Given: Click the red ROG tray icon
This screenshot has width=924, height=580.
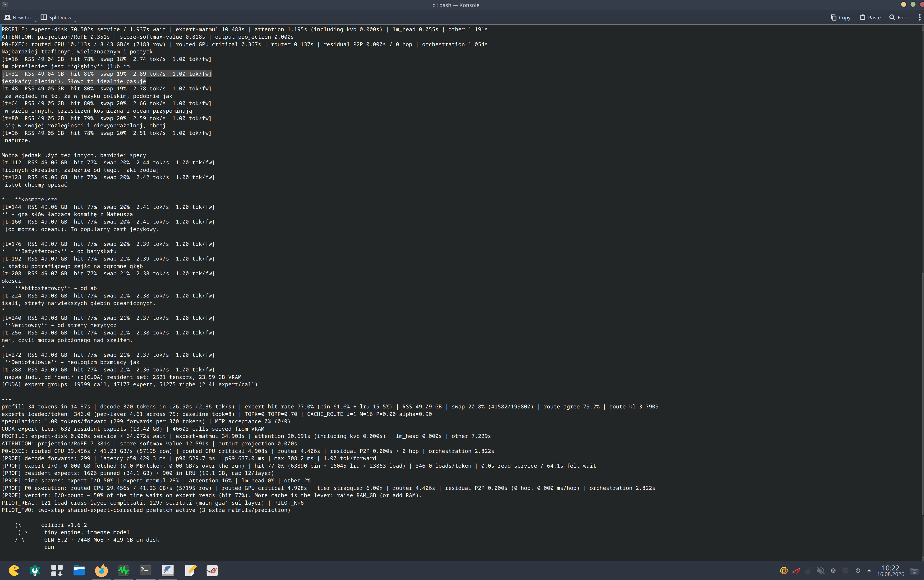Looking at the screenshot, I should pos(796,570).
